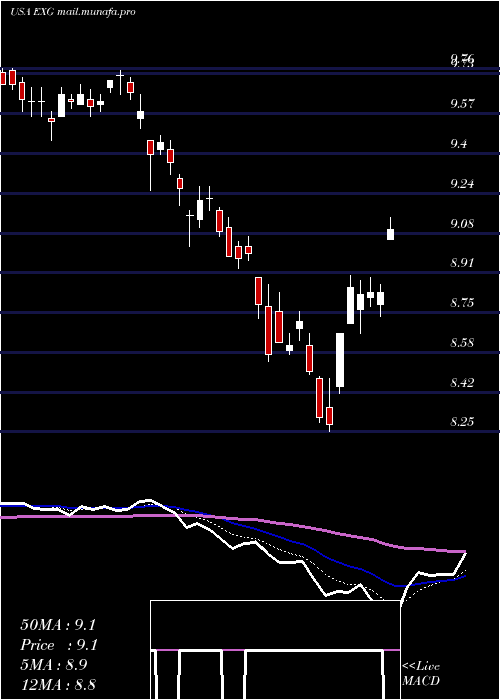The width and height of the screenshot is (500, 700).
Task: Click the 8.75 price level label
Action: coord(462,303)
